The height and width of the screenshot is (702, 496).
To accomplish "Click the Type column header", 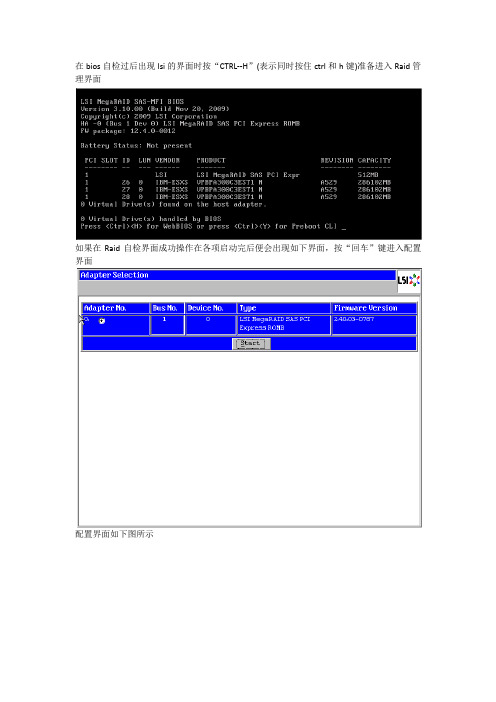I will (283, 308).
